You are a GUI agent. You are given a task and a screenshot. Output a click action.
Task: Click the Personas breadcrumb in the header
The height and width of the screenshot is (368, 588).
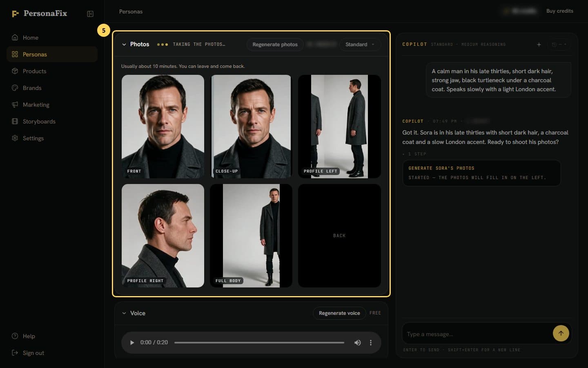[131, 11]
